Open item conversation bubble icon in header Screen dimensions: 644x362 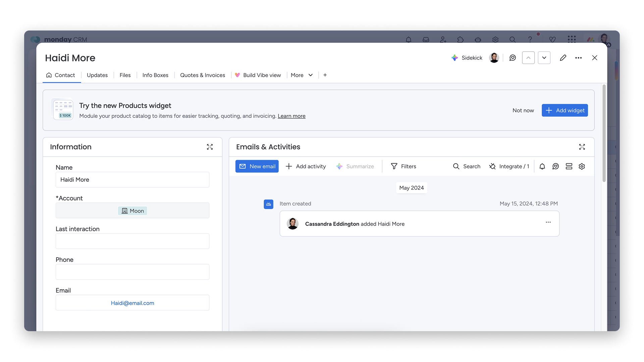click(513, 58)
